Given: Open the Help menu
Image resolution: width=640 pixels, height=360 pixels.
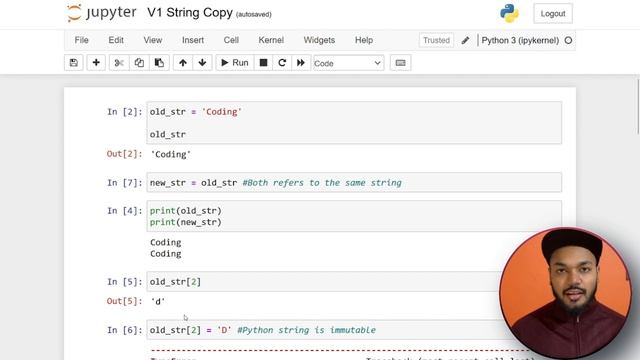Looking at the screenshot, I should pos(364,40).
